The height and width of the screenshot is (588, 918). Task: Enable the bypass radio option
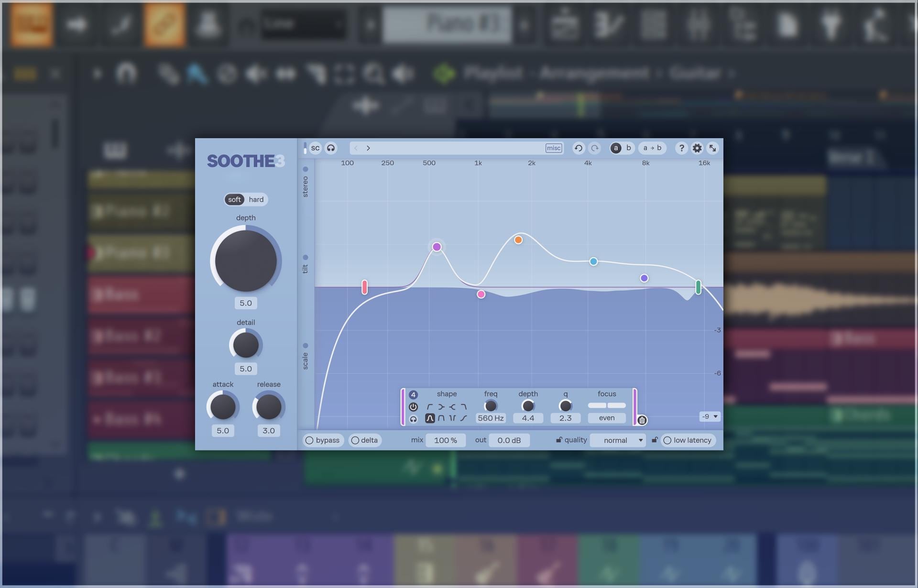point(322,440)
